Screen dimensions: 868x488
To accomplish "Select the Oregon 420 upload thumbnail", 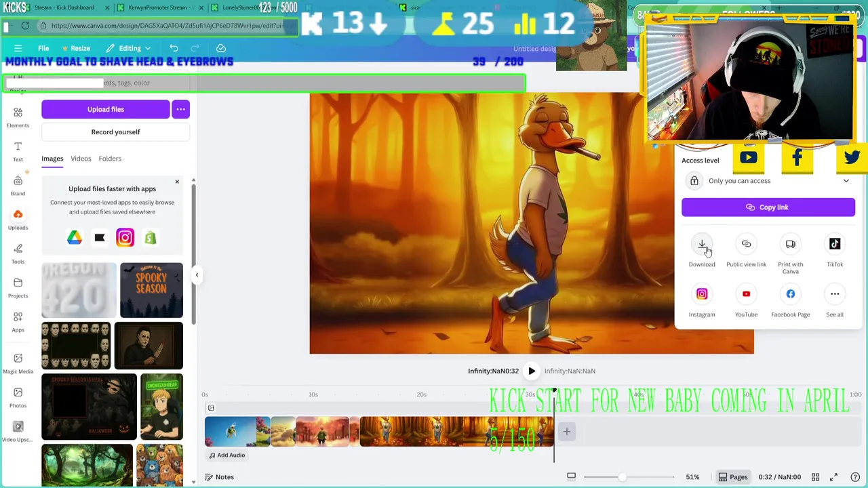I will 79,290.
